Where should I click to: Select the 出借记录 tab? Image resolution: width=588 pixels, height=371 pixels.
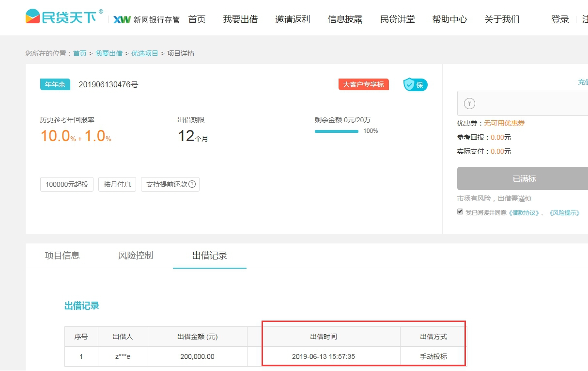(209, 256)
